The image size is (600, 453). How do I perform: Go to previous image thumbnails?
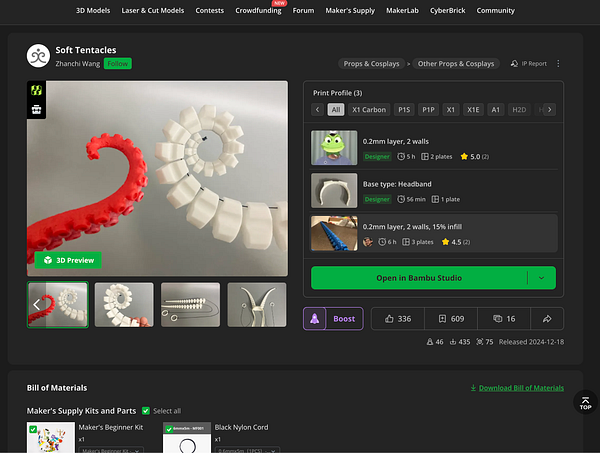click(x=37, y=305)
